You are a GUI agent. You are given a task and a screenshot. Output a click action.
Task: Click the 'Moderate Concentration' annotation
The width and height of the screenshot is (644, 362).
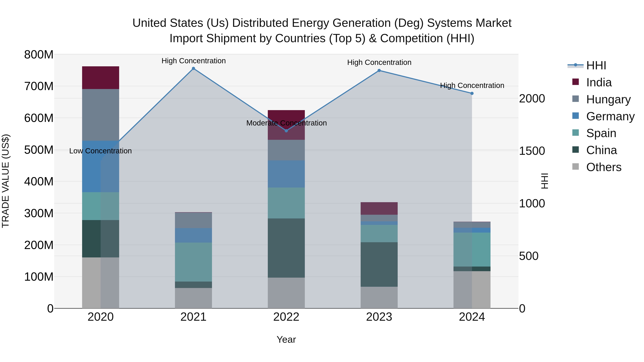click(287, 123)
